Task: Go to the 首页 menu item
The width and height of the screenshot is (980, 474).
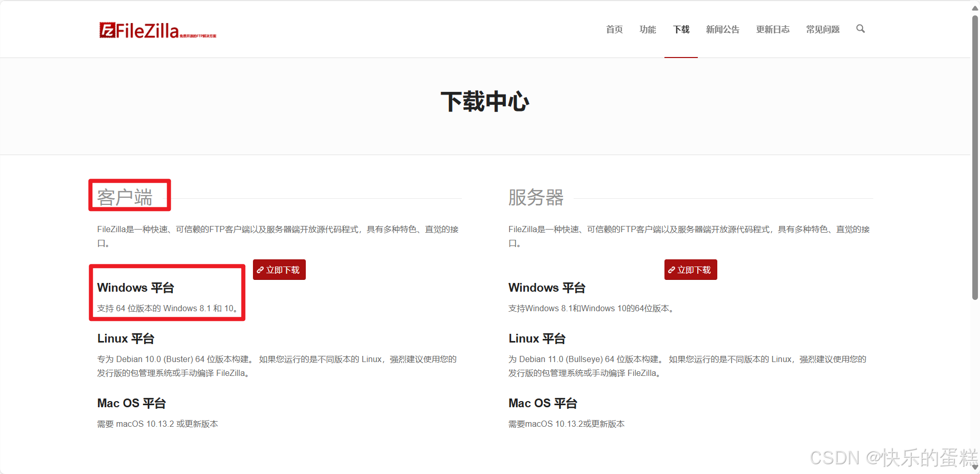Action: pyautogui.click(x=614, y=29)
